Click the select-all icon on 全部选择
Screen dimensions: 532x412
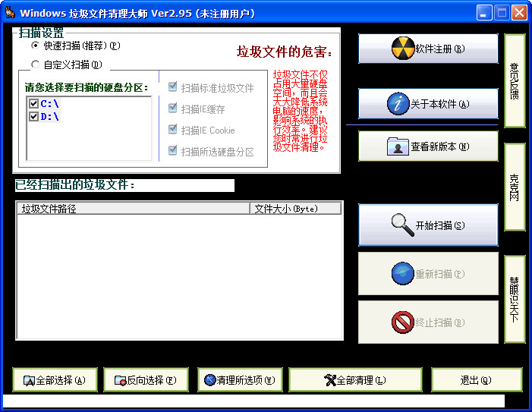click(x=29, y=381)
